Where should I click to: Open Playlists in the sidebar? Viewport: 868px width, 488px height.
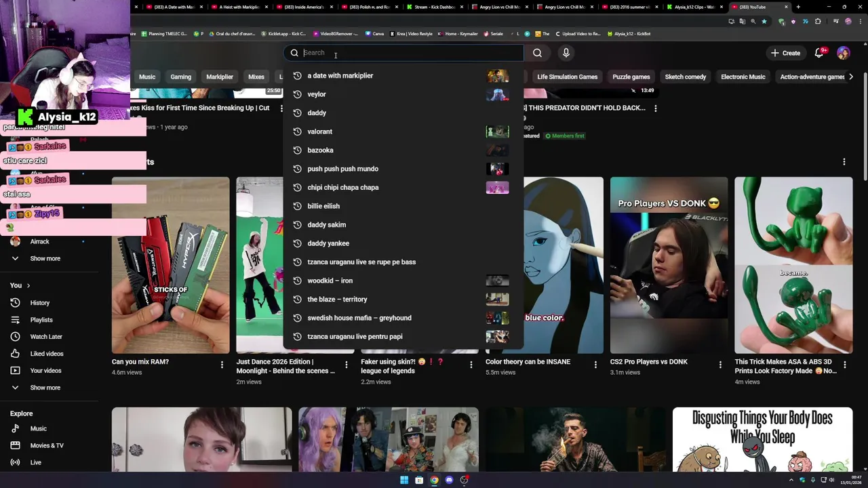pyautogui.click(x=41, y=320)
